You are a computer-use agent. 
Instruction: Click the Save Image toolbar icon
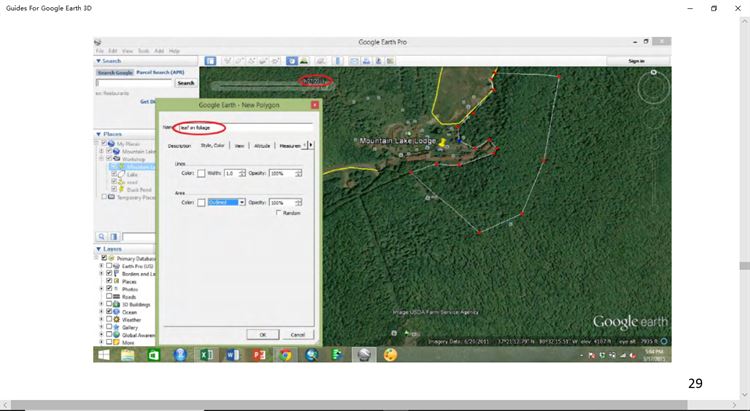click(x=378, y=61)
